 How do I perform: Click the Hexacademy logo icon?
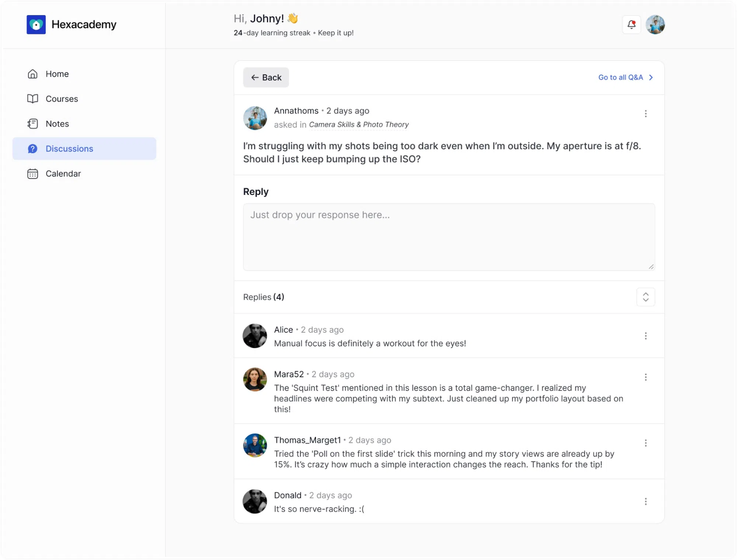coord(36,24)
